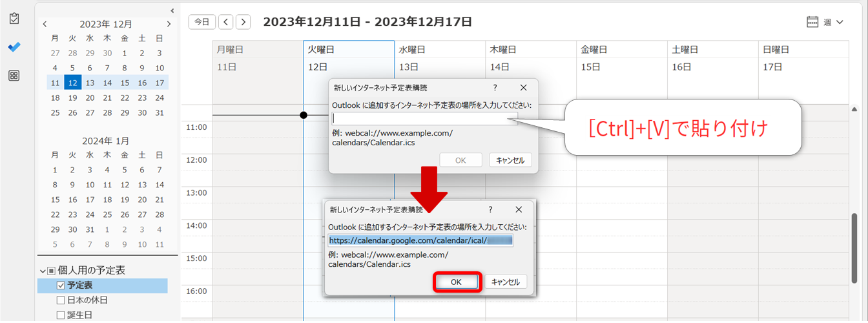Click the 2024年 1月 month title
The height and width of the screenshot is (323, 868).
(106, 140)
